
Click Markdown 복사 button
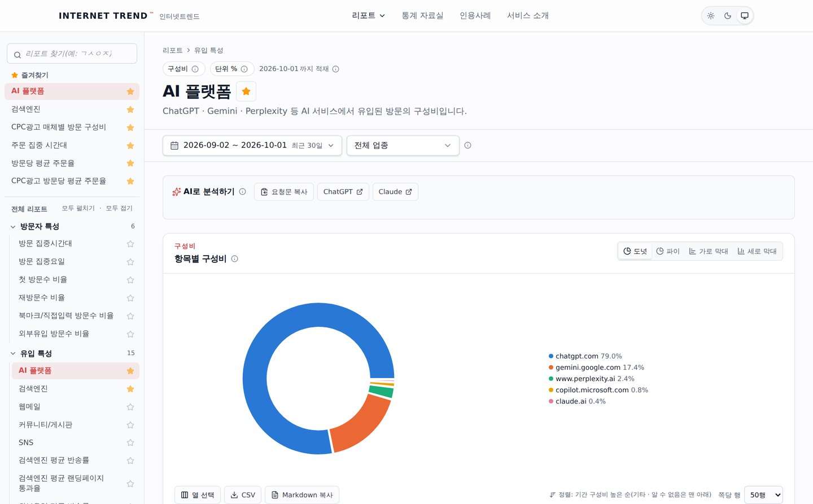click(x=302, y=495)
